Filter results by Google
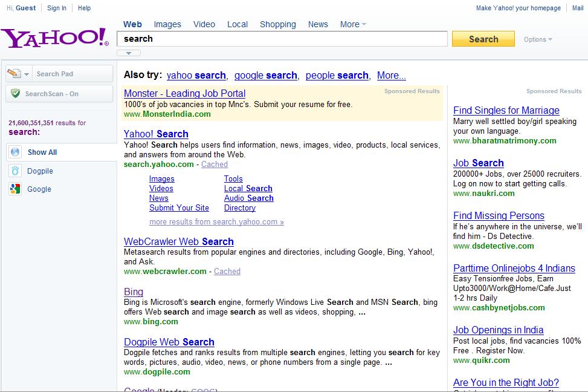 pos(39,189)
